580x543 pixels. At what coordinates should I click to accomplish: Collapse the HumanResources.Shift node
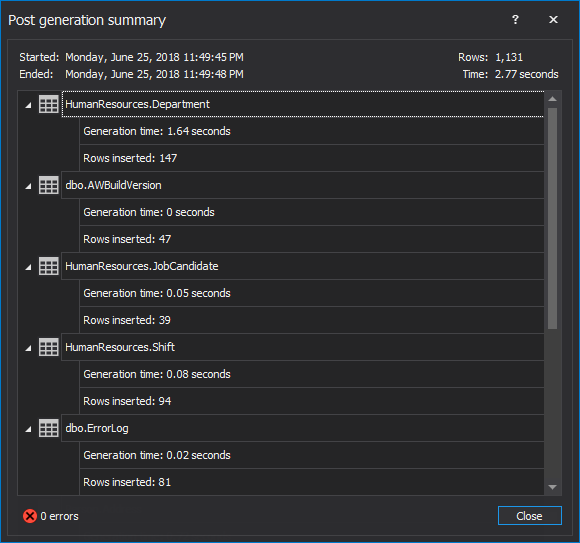click(28, 348)
